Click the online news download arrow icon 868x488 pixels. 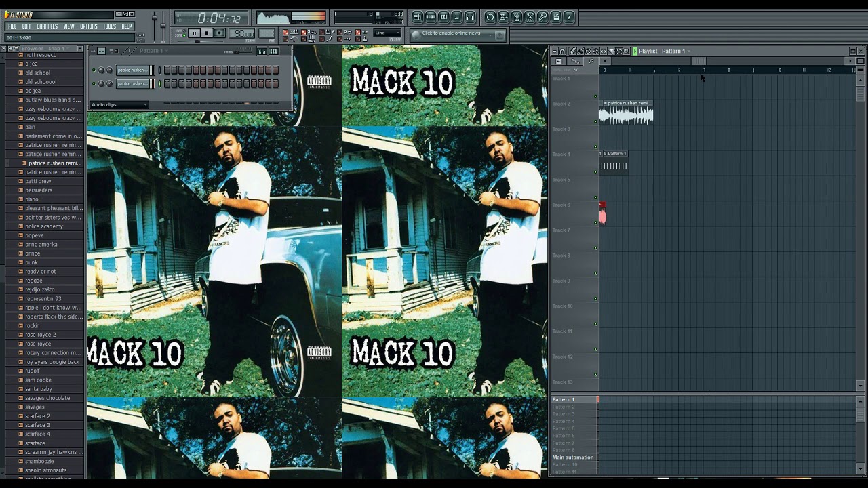tap(500, 35)
